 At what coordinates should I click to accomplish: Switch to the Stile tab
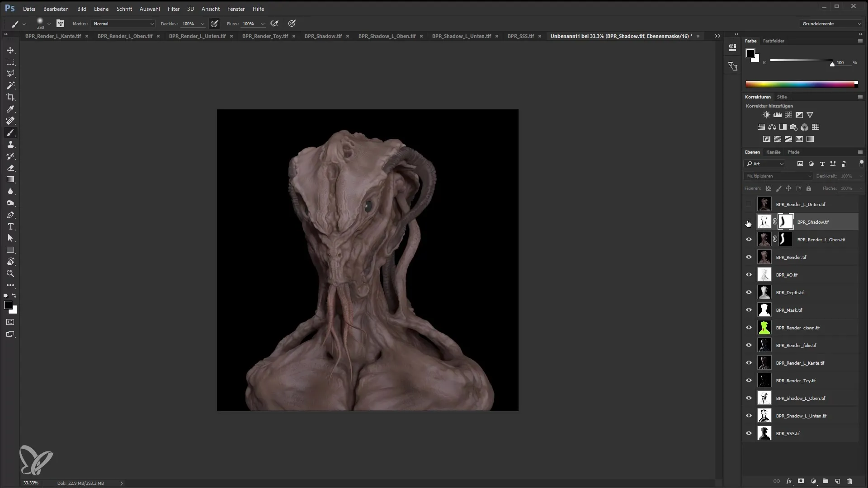782,97
